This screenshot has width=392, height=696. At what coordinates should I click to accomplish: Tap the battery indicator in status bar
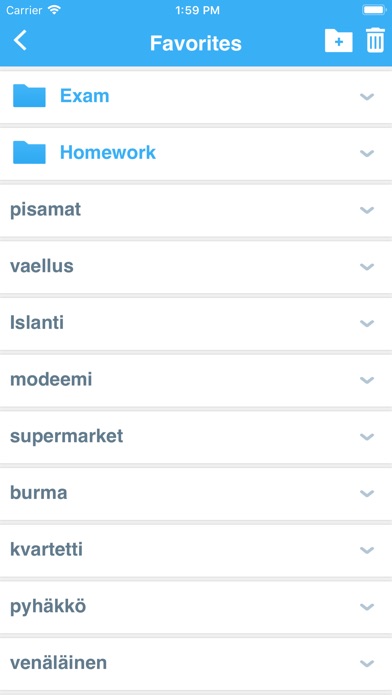pyautogui.click(x=374, y=10)
